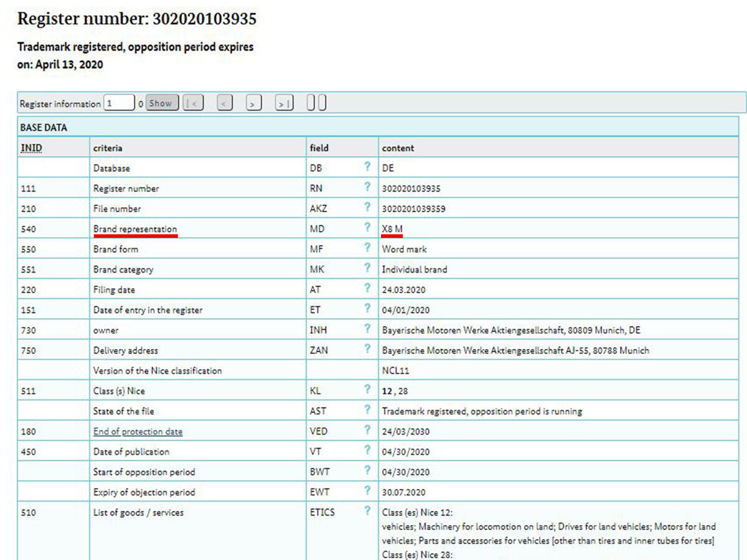The width and height of the screenshot is (747, 560).
Task: Click help icon in Brand form row
Action: 367,248
